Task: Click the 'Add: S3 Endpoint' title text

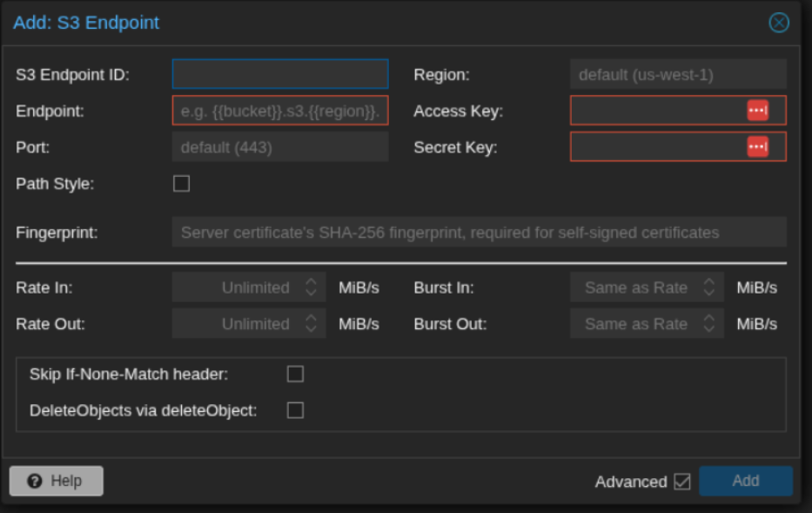Action: (86, 23)
